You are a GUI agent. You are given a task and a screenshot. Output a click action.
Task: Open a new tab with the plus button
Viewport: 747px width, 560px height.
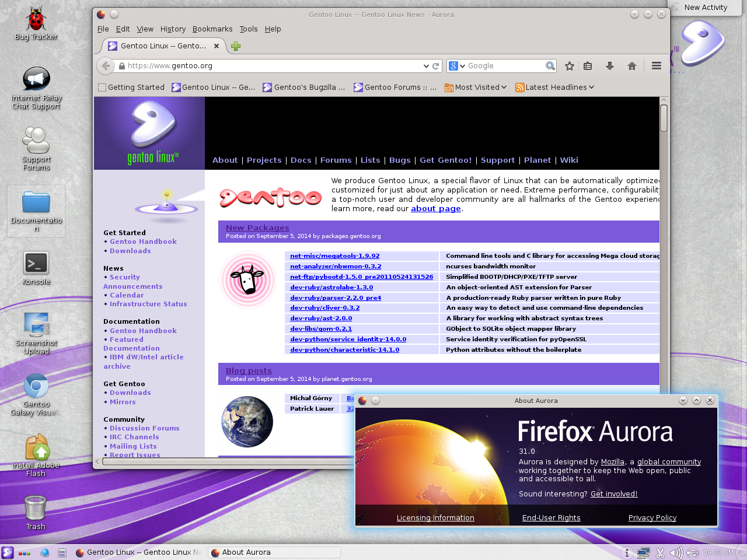tap(236, 46)
